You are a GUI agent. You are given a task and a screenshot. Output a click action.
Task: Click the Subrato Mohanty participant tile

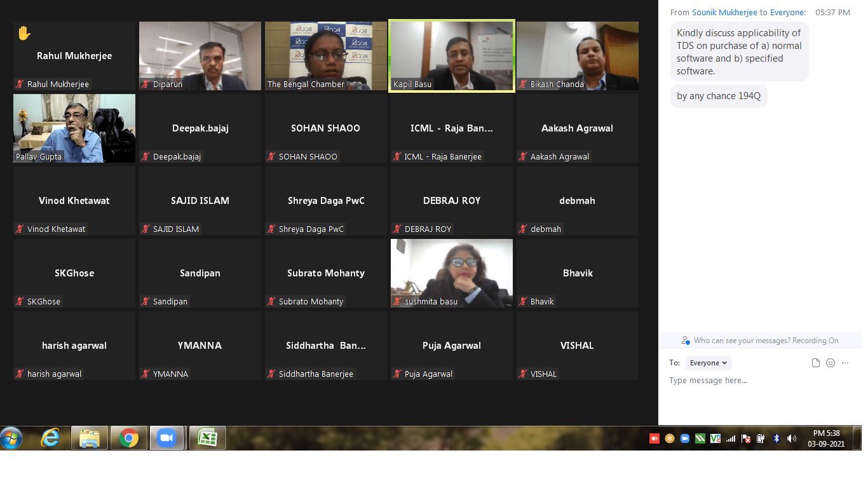tap(326, 273)
